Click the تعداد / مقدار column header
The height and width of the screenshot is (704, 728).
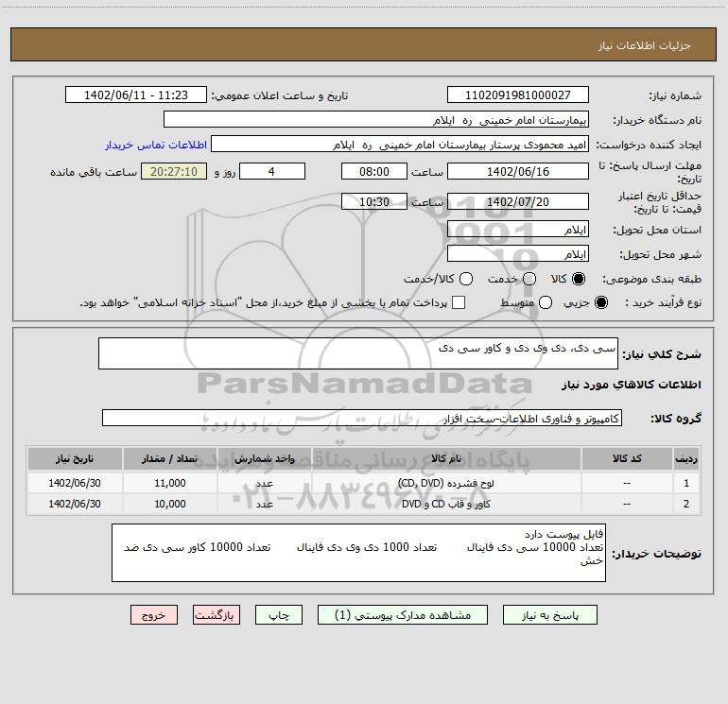pos(169,458)
